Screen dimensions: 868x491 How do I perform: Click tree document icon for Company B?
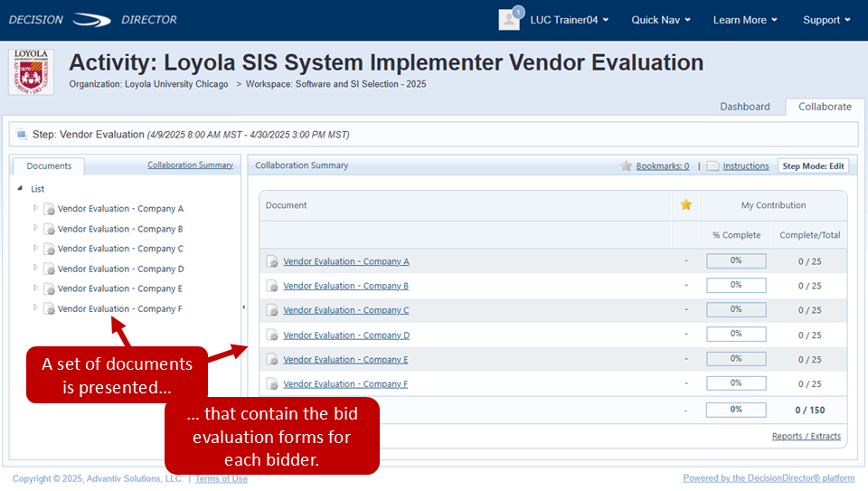49,229
